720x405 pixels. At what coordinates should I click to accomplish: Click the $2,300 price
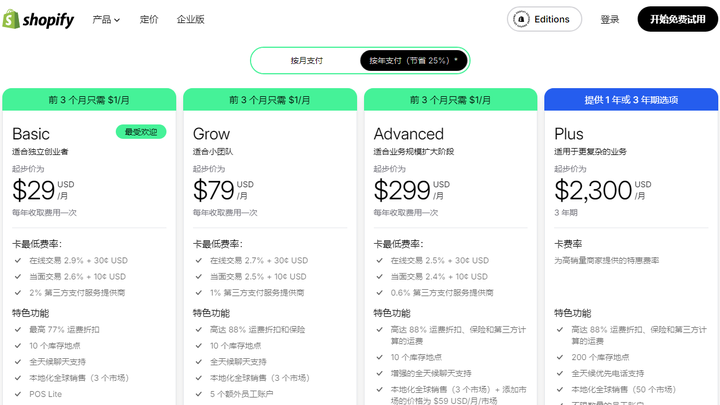click(593, 190)
